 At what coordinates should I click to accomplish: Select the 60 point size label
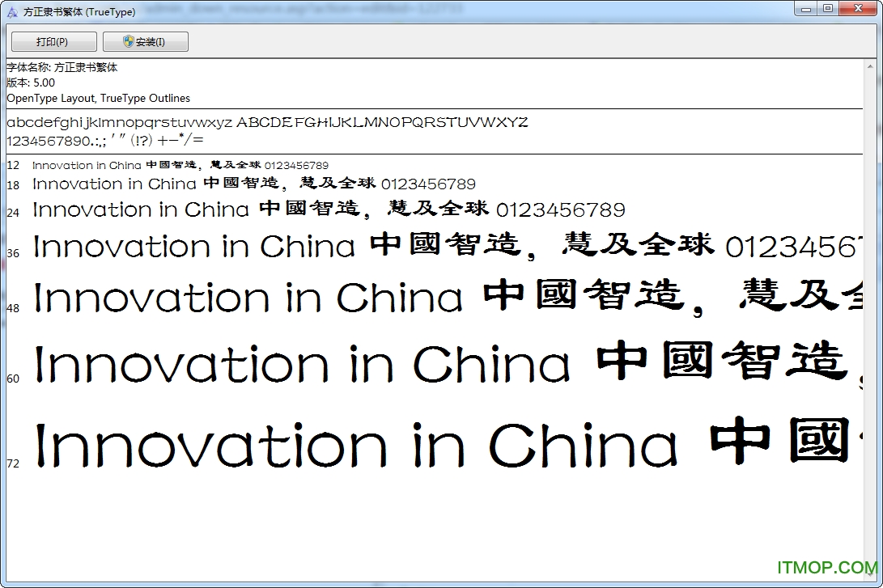tap(13, 379)
